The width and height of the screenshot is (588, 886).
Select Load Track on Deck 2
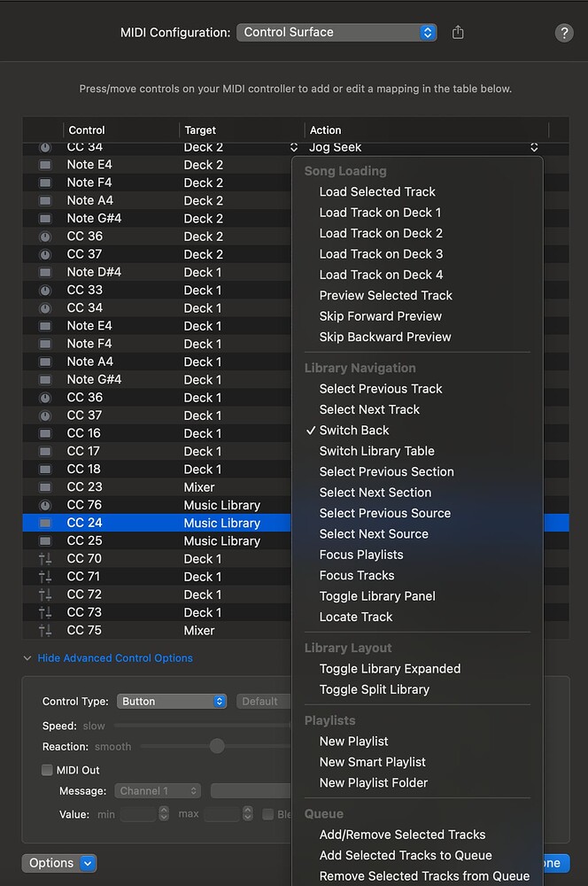pos(381,233)
